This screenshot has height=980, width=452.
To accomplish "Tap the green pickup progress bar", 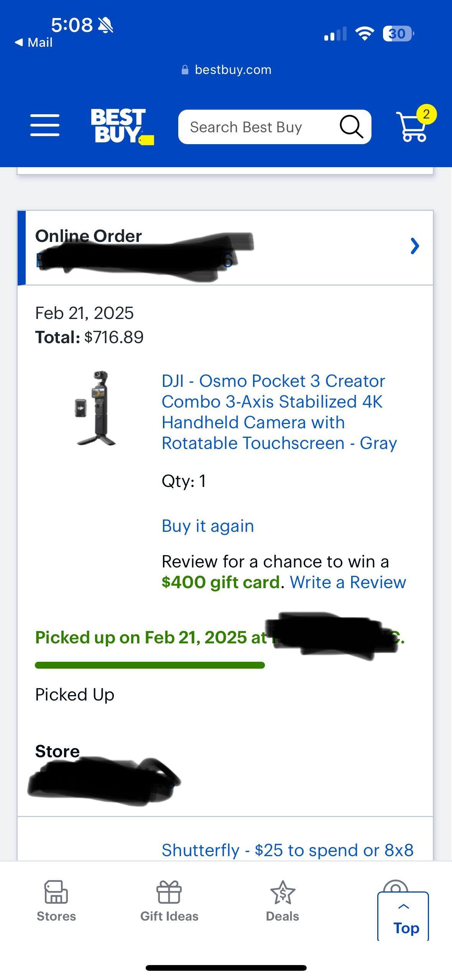I will pyautogui.click(x=150, y=665).
